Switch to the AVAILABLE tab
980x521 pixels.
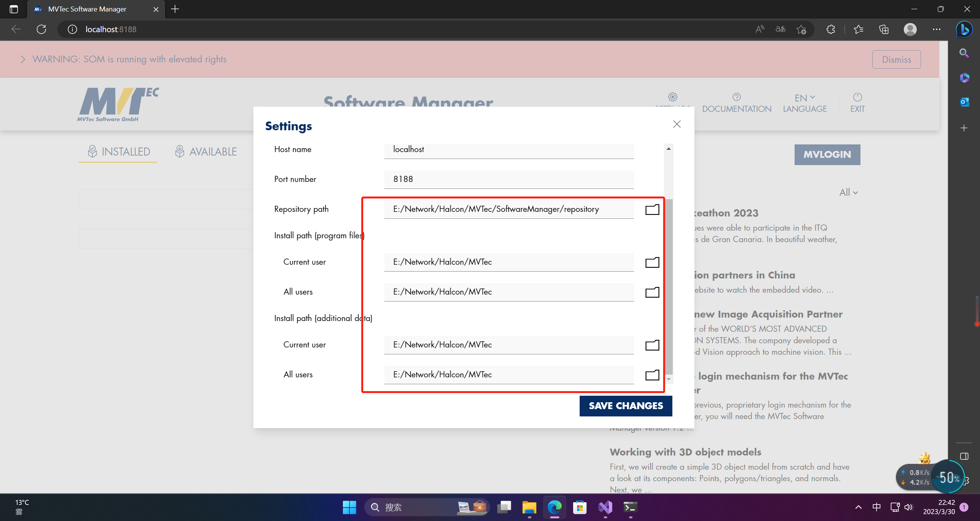tap(206, 152)
